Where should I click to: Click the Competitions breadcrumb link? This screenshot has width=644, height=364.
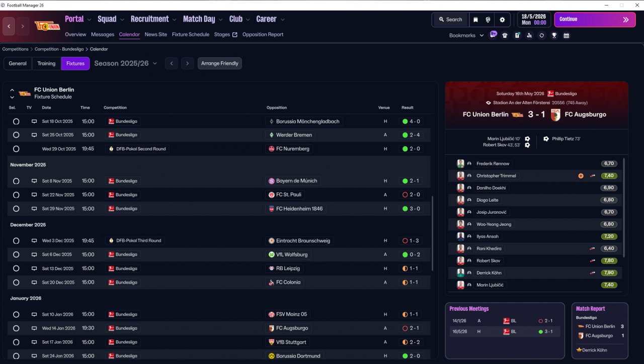coord(16,49)
